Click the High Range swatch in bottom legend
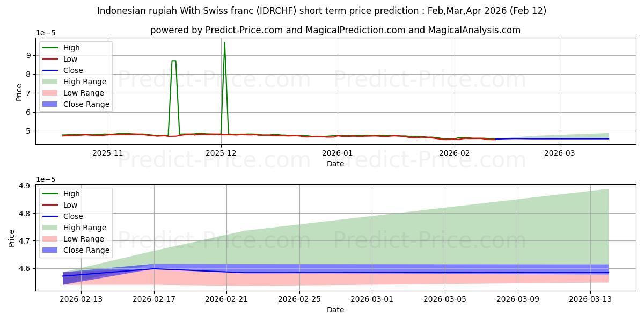Viewport: 644px width, 322px height. (x=51, y=228)
